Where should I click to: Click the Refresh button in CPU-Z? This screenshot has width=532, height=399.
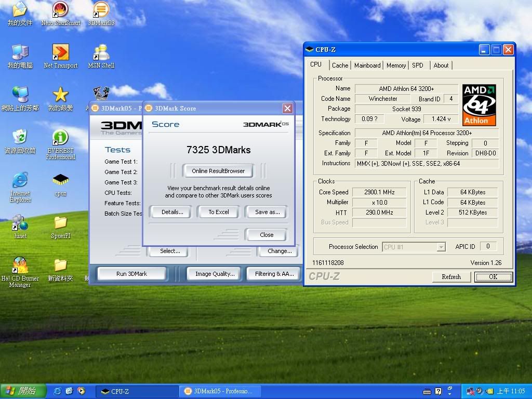tap(451, 277)
